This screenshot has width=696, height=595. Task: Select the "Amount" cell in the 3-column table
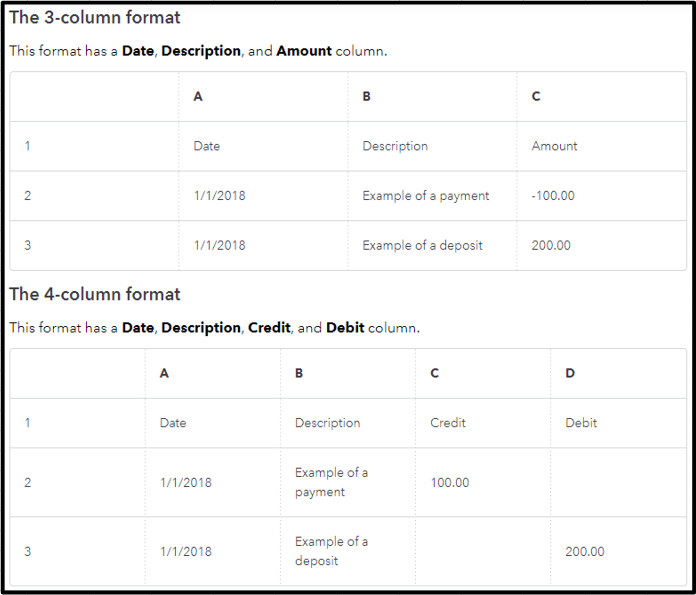(554, 146)
